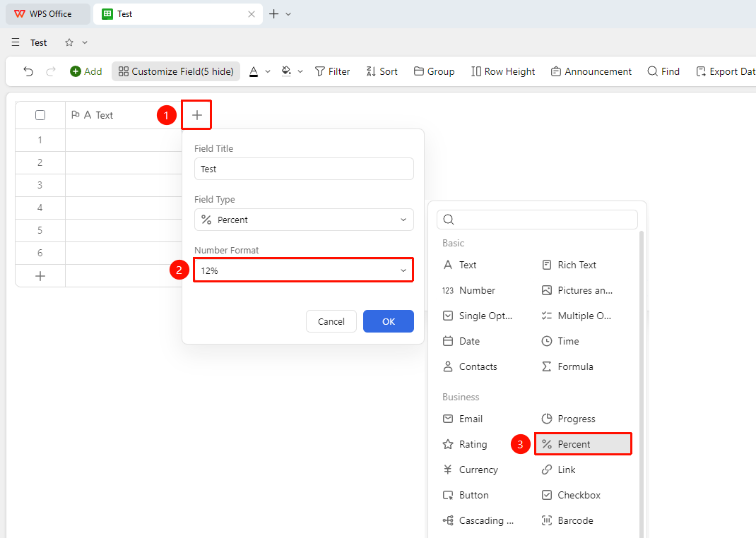Click the field type list scrollbar
The height and width of the screenshot is (538, 756).
642,384
